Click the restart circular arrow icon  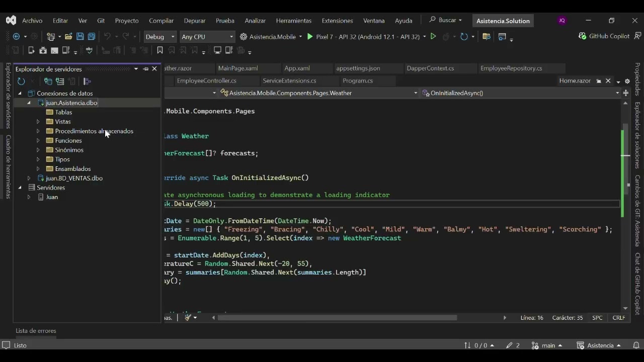(464, 36)
